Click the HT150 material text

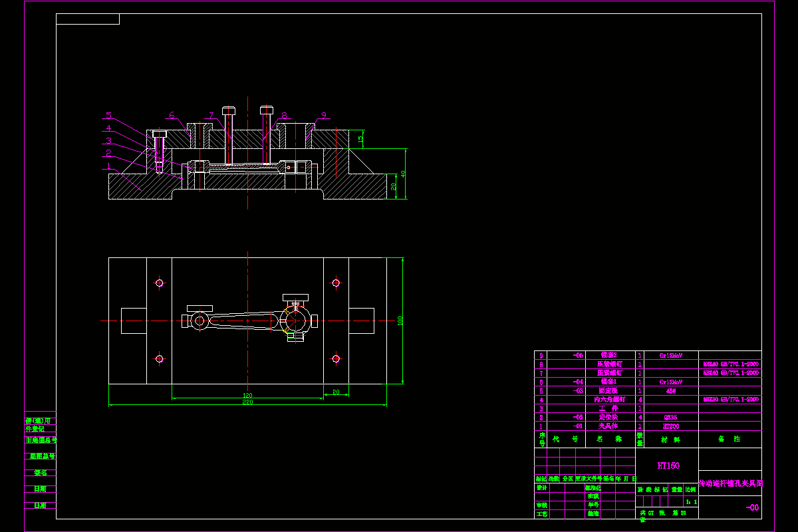tap(668, 466)
